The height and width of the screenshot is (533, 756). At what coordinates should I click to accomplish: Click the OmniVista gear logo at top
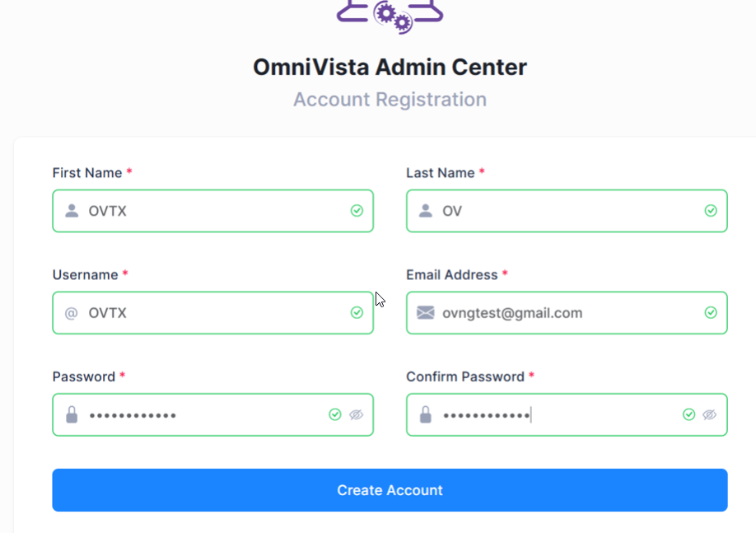point(390,14)
